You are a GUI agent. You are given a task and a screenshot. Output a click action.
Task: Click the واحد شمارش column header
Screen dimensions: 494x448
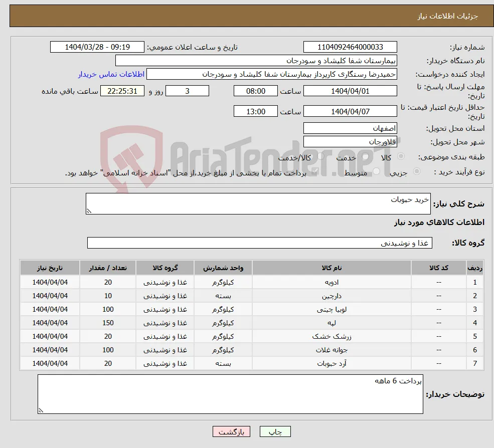point(223,268)
